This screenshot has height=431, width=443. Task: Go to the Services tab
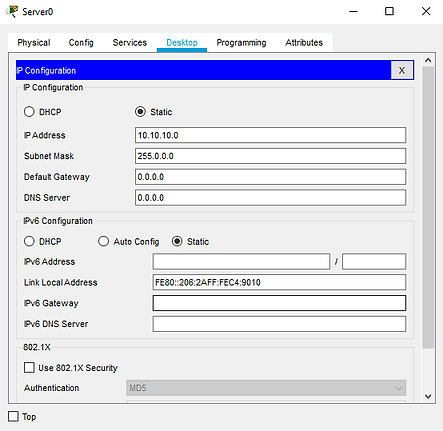[x=130, y=43]
